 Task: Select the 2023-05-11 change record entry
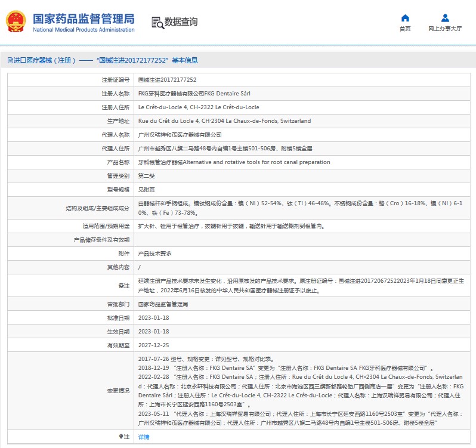click(x=301, y=418)
